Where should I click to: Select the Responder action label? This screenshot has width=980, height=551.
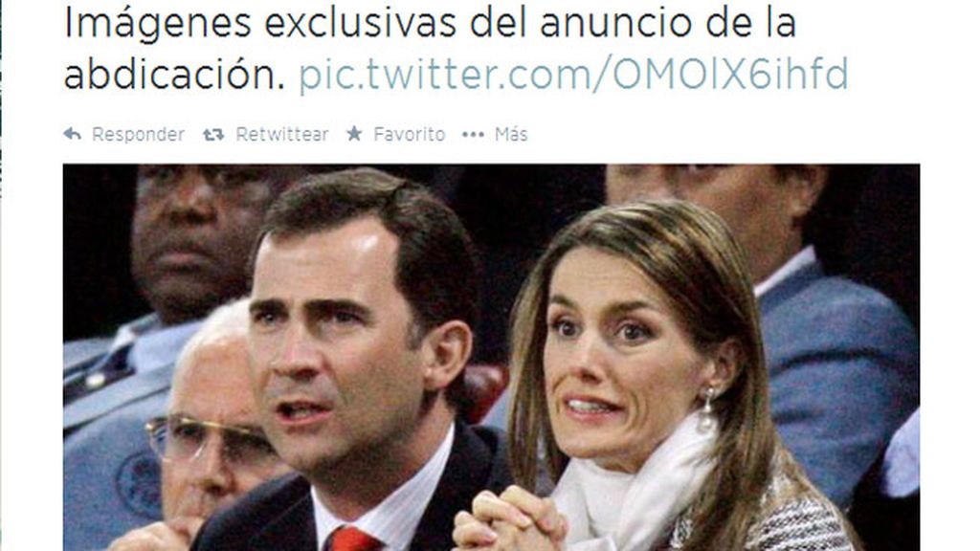coord(138,134)
